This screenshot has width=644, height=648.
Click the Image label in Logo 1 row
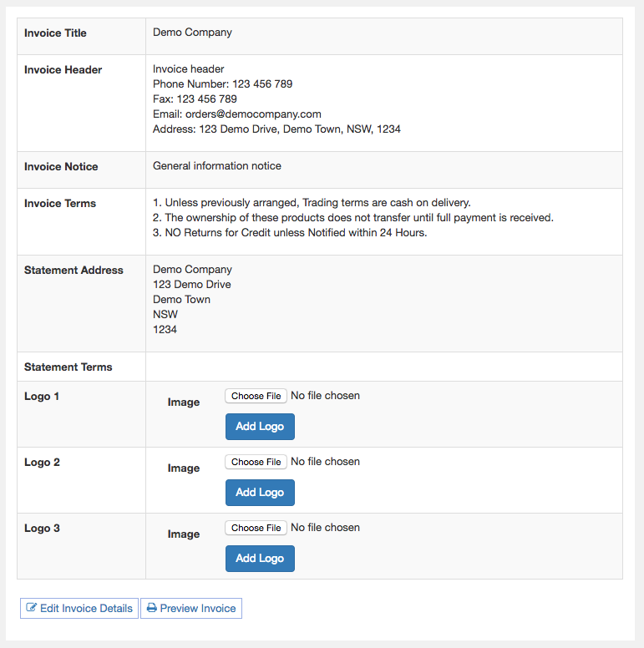pos(184,402)
